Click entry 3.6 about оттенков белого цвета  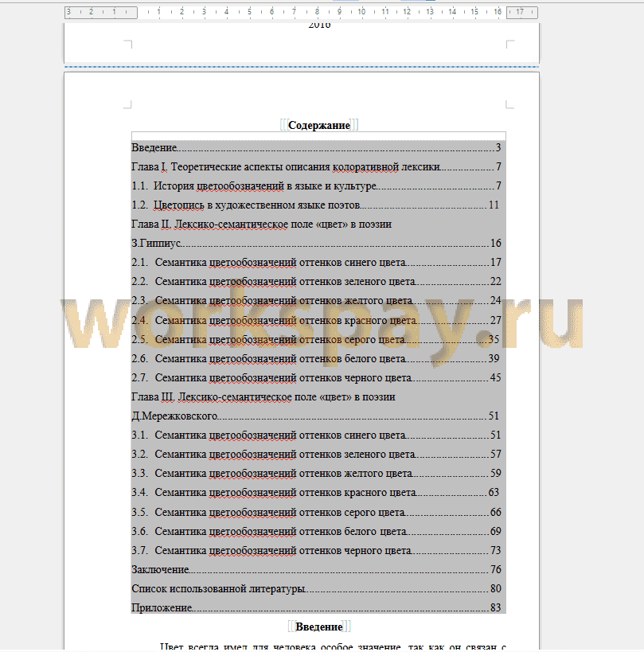point(316,532)
